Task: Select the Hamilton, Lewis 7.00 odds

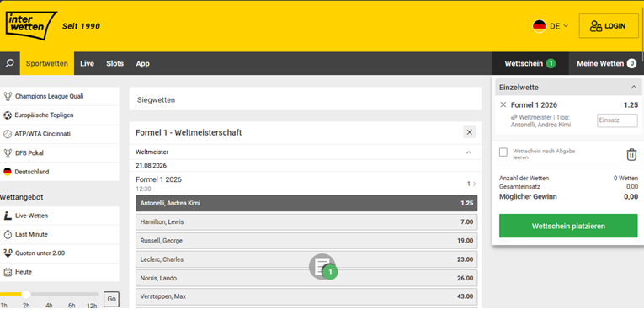Action: pyautogui.click(x=306, y=221)
